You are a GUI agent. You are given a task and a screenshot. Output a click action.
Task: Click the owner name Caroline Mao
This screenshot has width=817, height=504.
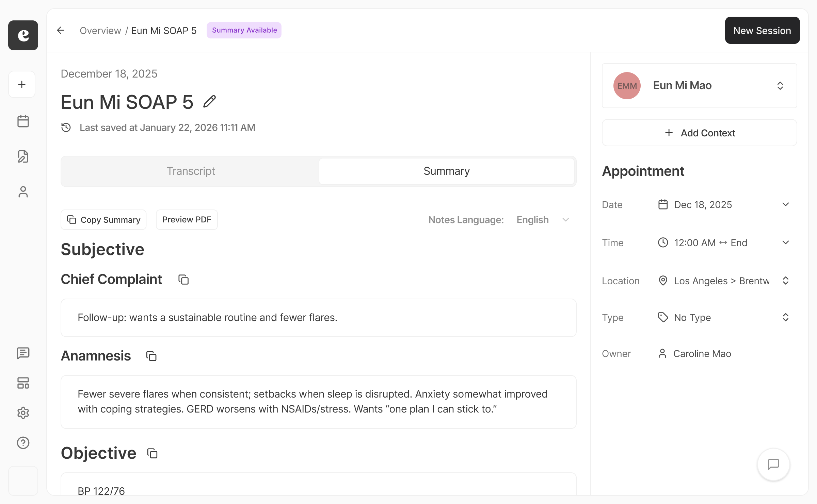click(x=702, y=354)
